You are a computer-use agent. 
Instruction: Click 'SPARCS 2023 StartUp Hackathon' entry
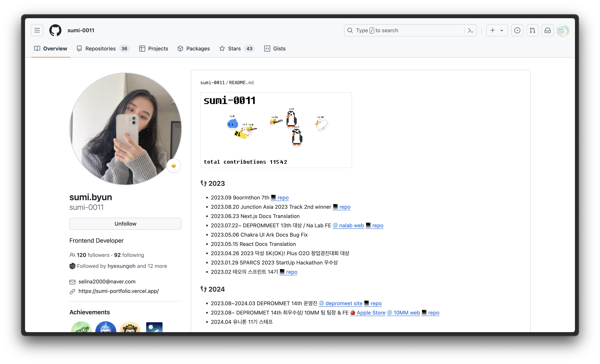click(281, 262)
